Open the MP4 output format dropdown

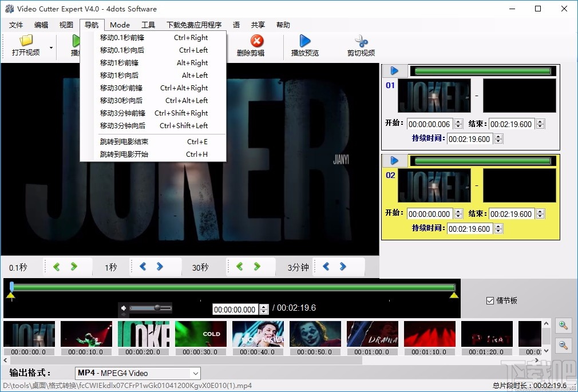[137, 373]
